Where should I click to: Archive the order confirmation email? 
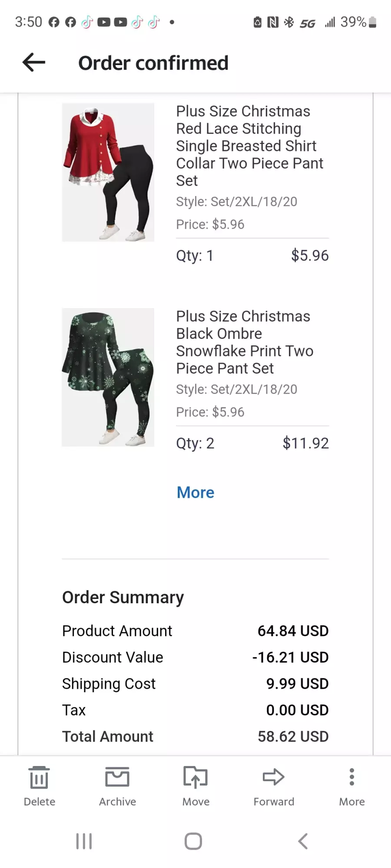(117, 786)
